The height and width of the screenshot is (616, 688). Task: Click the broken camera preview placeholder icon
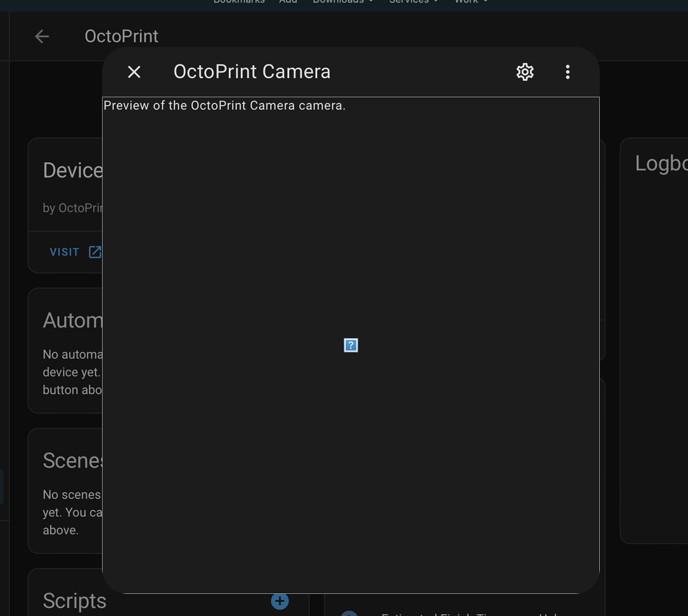click(x=350, y=346)
